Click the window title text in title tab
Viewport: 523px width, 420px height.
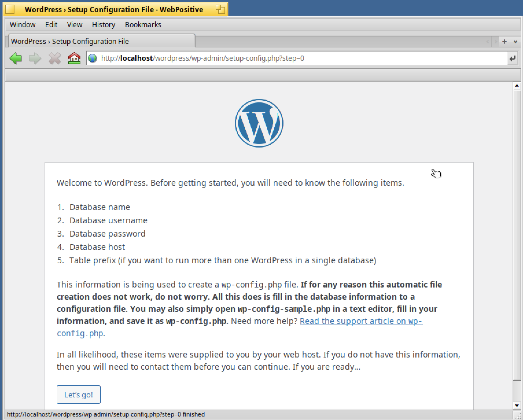tap(114, 10)
